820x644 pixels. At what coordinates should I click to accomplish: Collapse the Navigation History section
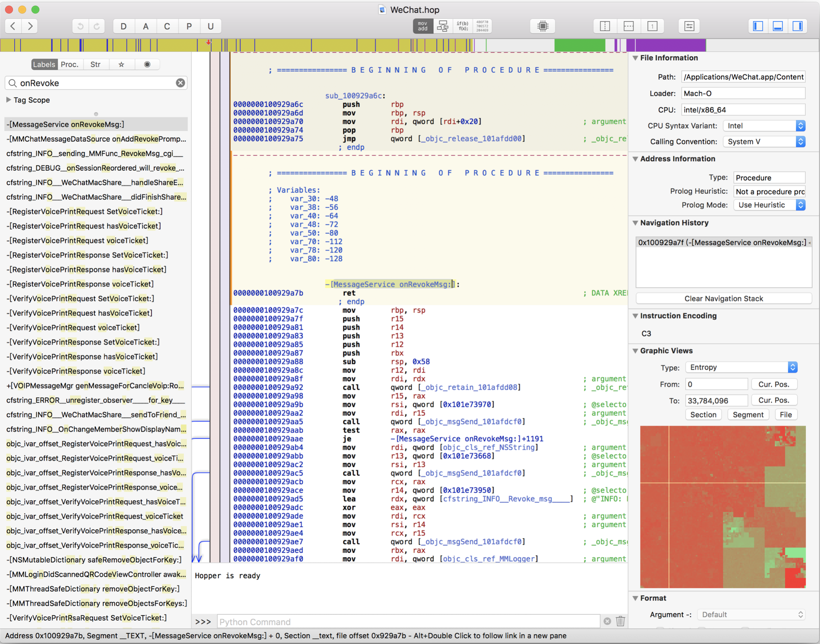(636, 223)
